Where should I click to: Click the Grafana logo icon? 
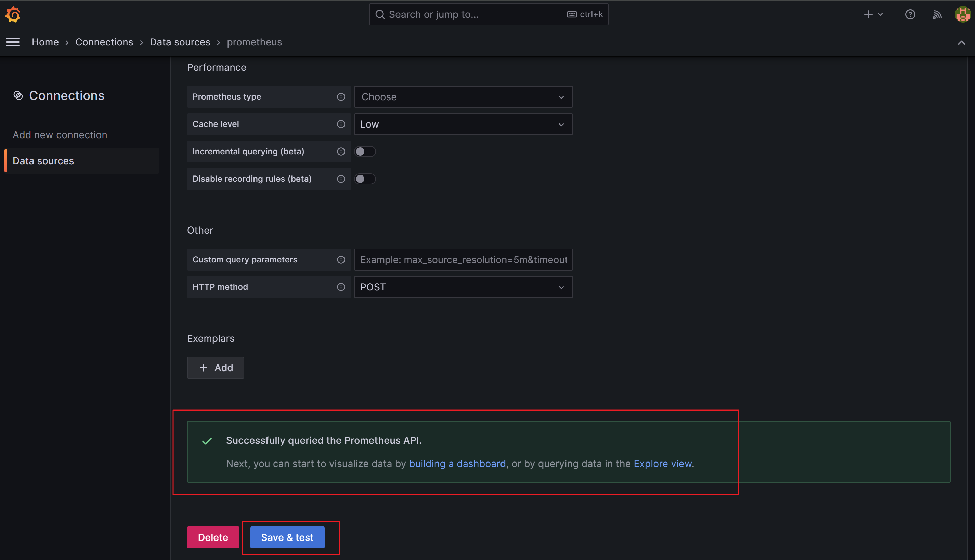(13, 14)
